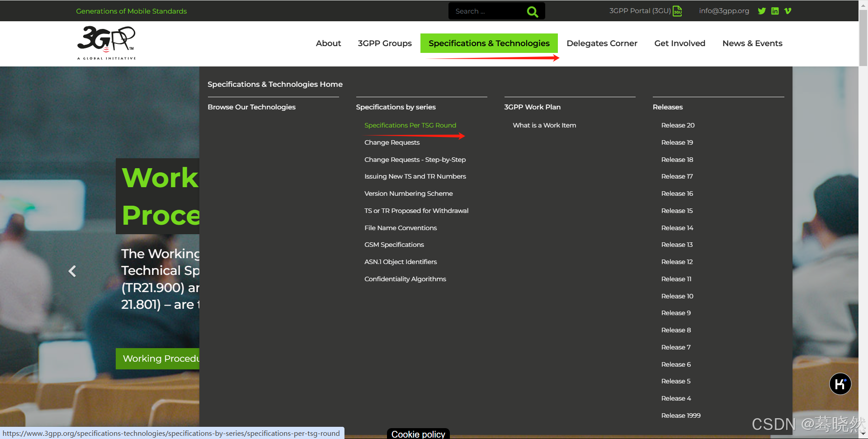The height and width of the screenshot is (439, 868).
Task: Open the Vimeo icon
Action: pos(788,11)
